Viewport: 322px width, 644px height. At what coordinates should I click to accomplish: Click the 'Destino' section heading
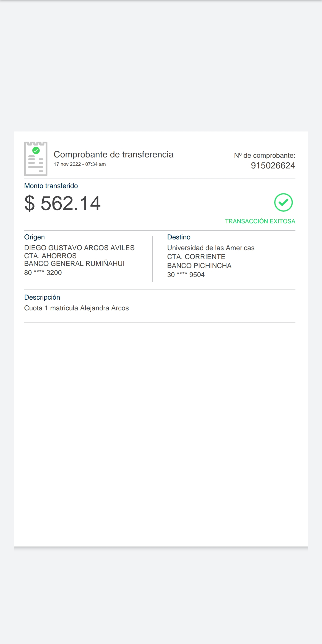(179, 237)
